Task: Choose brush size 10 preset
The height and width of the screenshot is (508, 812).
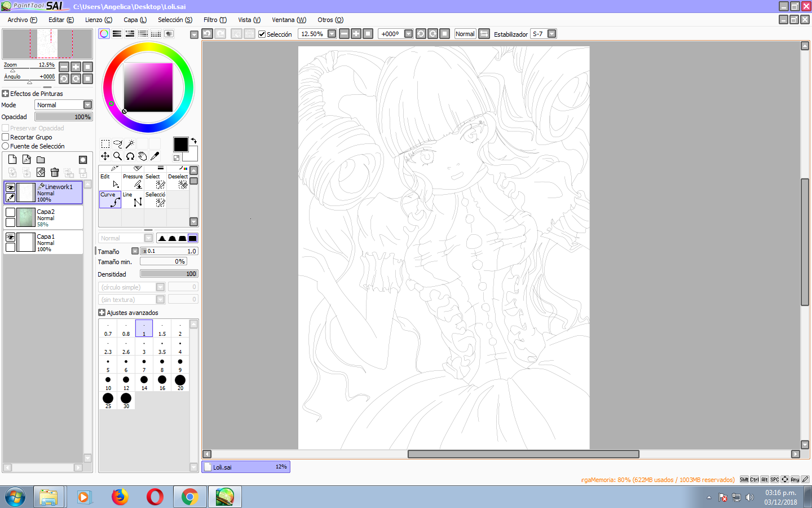Action: tap(108, 383)
